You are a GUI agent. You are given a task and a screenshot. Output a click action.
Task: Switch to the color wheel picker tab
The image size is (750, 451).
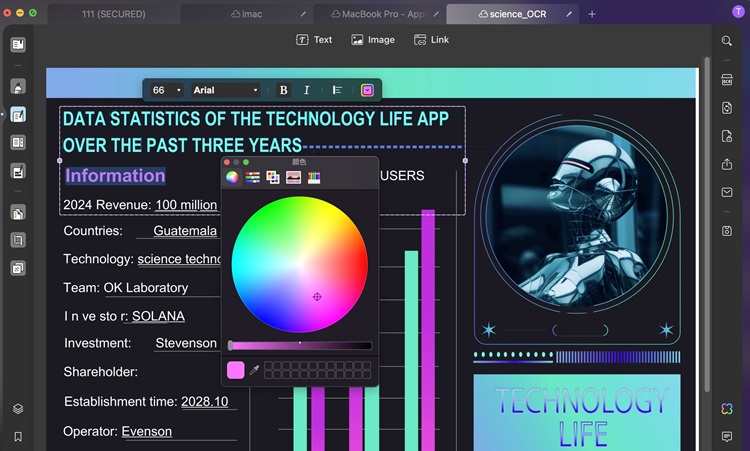[232, 177]
